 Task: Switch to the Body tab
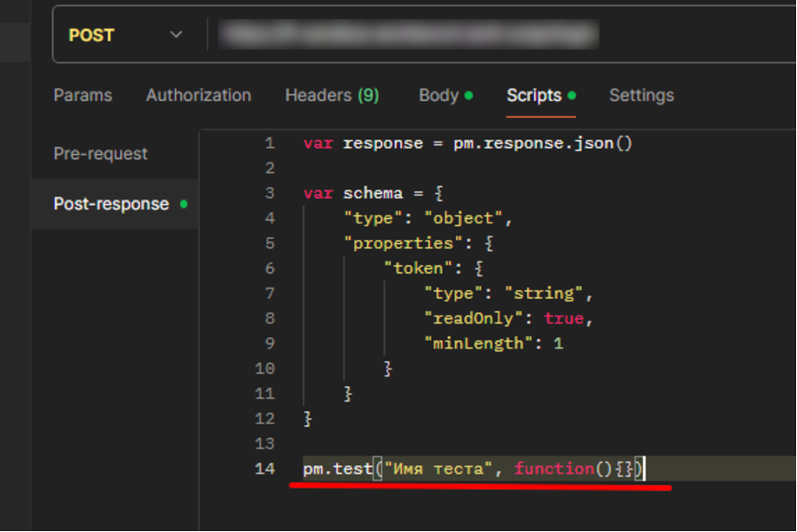(x=438, y=96)
